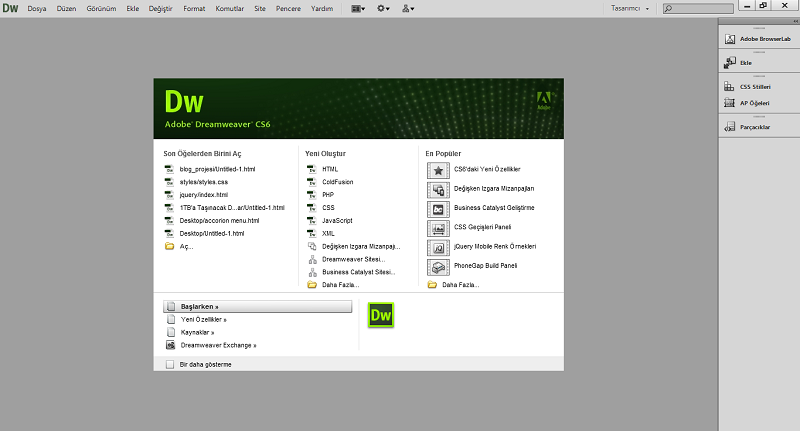Click the folder icon beside En Popüler Daha Fazla
The image size is (800, 431).
point(432,285)
